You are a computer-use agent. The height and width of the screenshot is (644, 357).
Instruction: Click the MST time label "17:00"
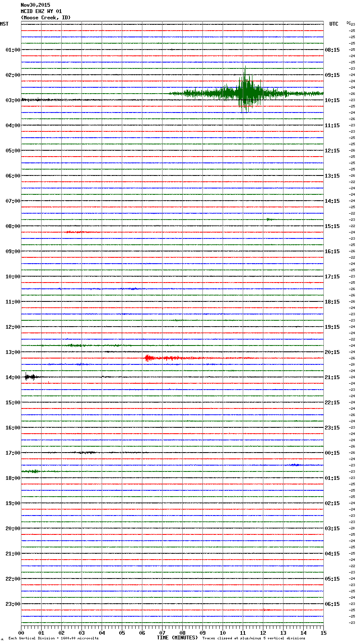pyautogui.click(x=13, y=453)
